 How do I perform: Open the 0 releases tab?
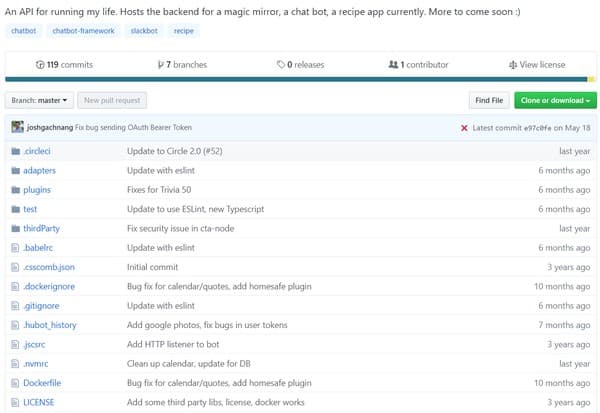[300, 65]
